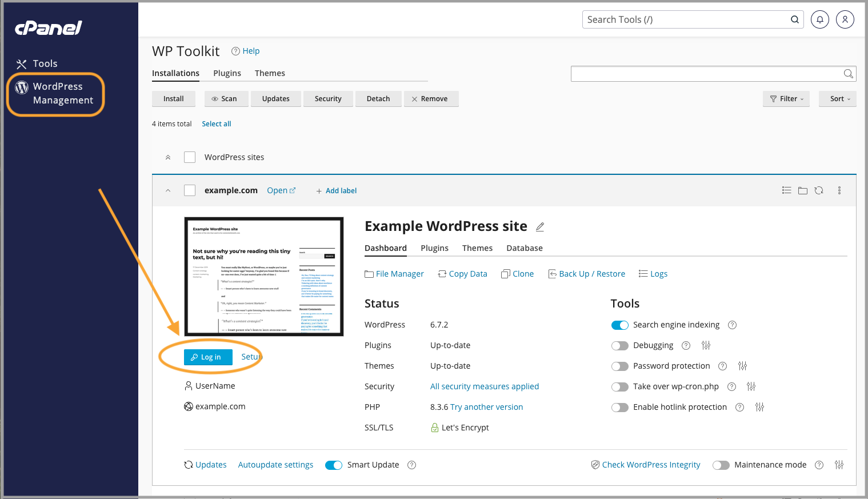
Task: Switch to list view icon for example.com
Action: (787, 190)
